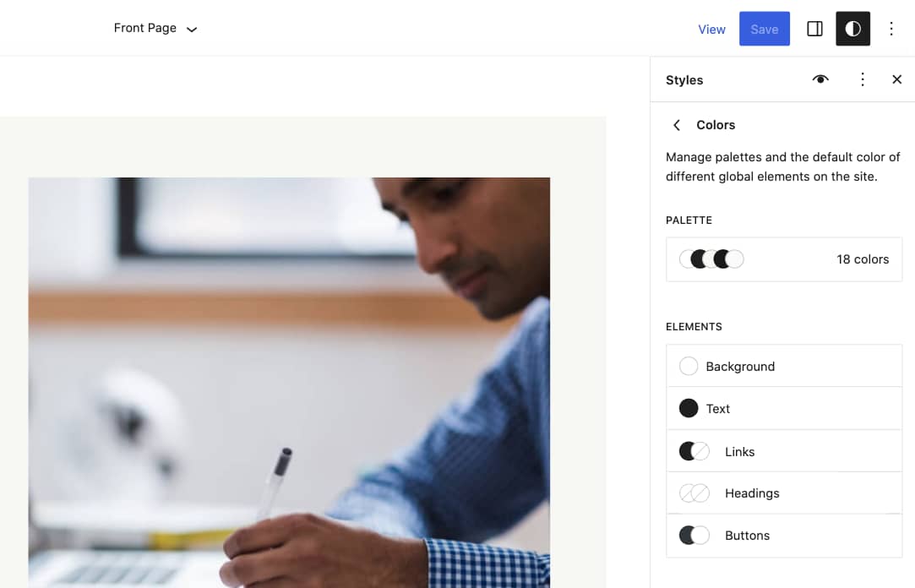Click the Styles panel title
This screenshot has height=588, width=915.
684,80
